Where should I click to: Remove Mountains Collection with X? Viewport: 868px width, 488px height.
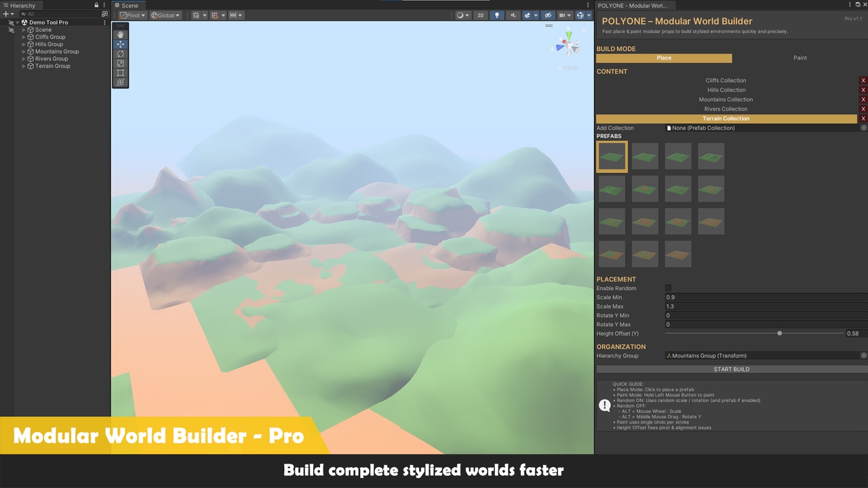[x=863, y=100]
